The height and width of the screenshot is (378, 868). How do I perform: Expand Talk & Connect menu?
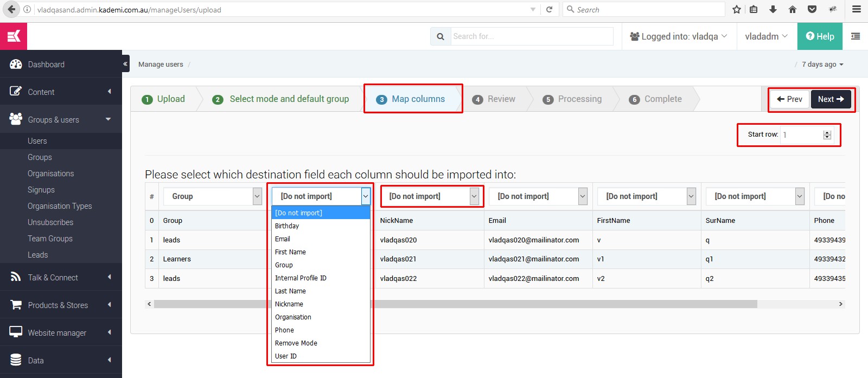click(61, 277)
